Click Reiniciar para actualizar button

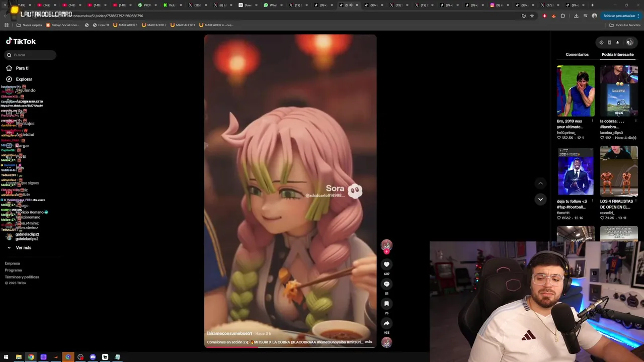(x=621, y=16)
